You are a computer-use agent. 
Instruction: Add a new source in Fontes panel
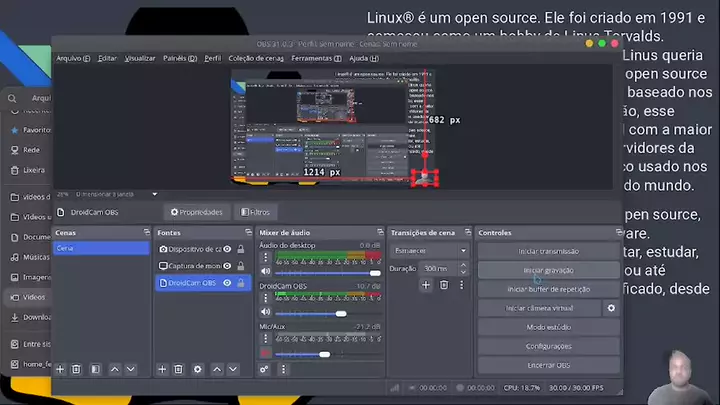point(163,369)
